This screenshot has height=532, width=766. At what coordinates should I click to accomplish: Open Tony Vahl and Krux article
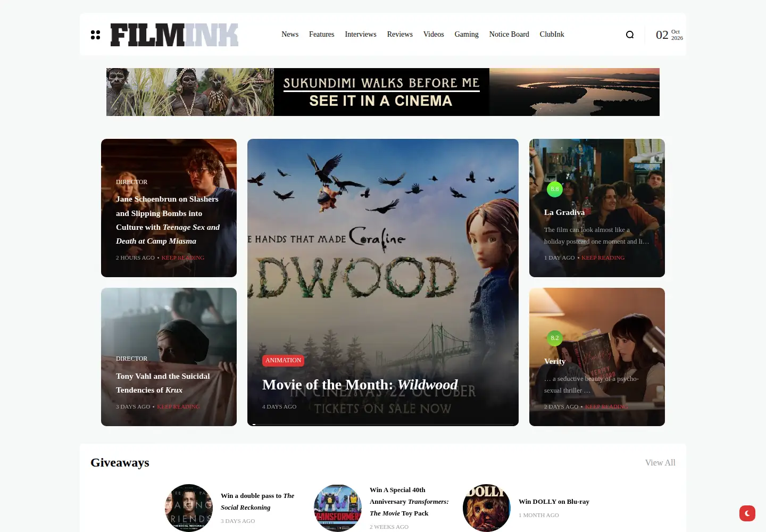tap(163, 383)
